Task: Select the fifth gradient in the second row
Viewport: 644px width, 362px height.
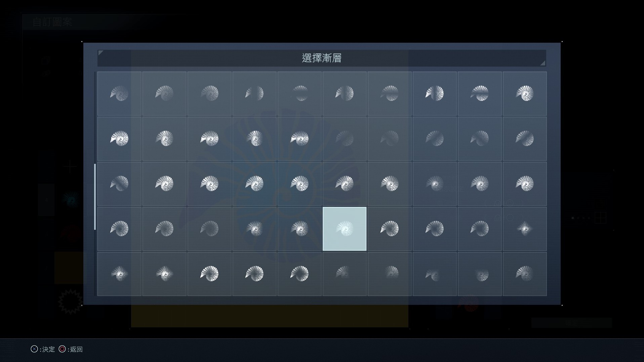Action: pos(299,139)
